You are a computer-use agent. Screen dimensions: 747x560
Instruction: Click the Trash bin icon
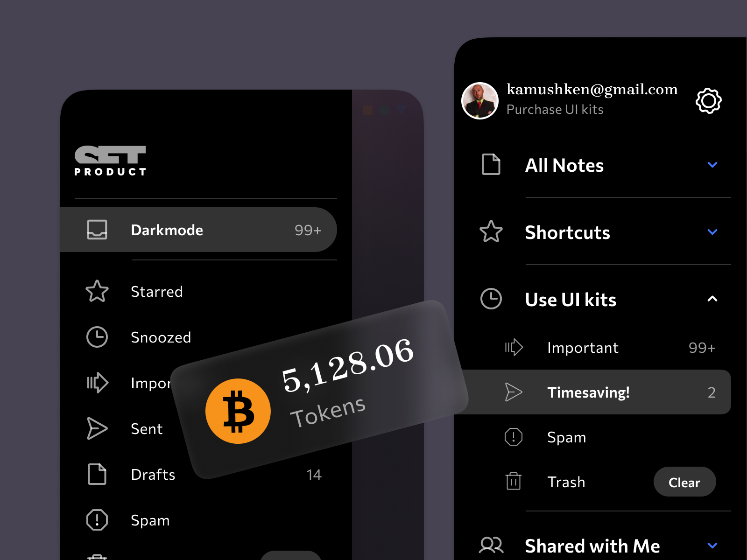(x=513, y=481)
